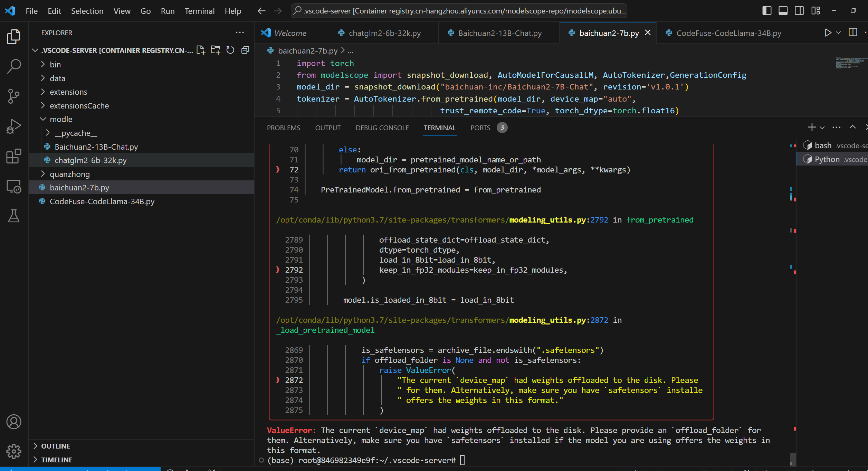Toggle the bottom panel visibility
The width and height of the screenshot is (868, 471).
pyautogui.click(x=783, y=11)
